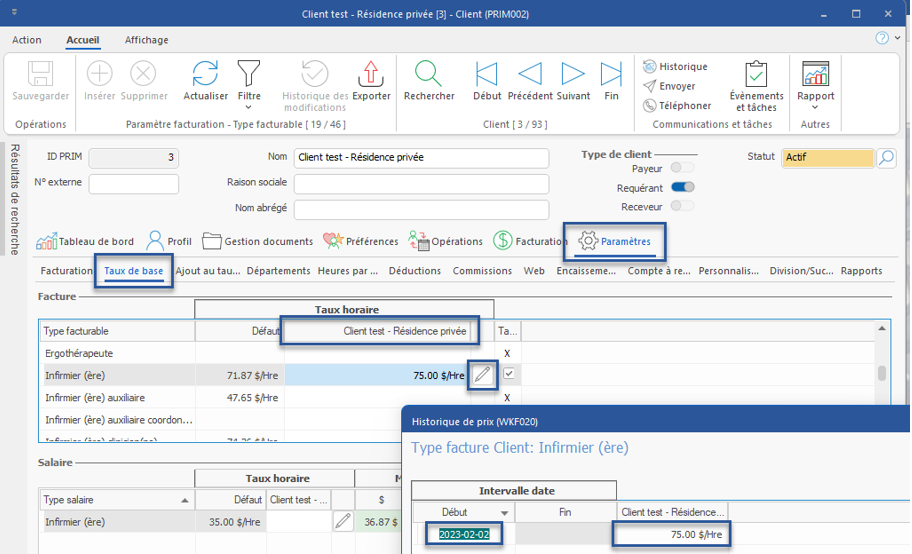Click the Exporter icon in ribbon
The width and height of the screenshot is (912, 554).
click(371, 74)
